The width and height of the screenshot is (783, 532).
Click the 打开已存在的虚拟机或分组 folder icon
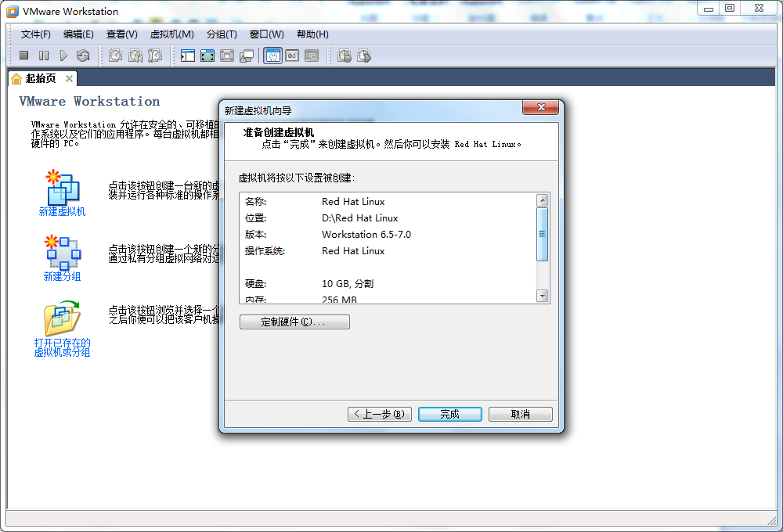(x=62, y=318)
